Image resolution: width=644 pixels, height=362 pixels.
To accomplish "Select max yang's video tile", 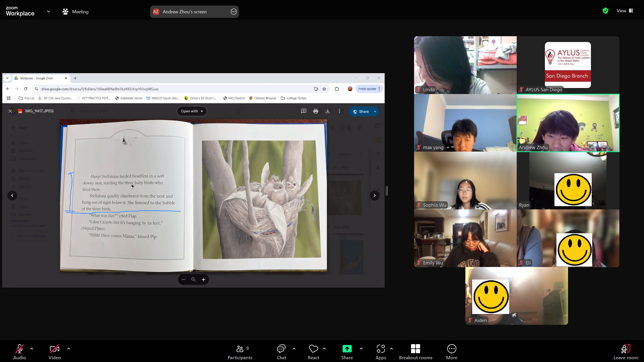I will tap(465, 123).
